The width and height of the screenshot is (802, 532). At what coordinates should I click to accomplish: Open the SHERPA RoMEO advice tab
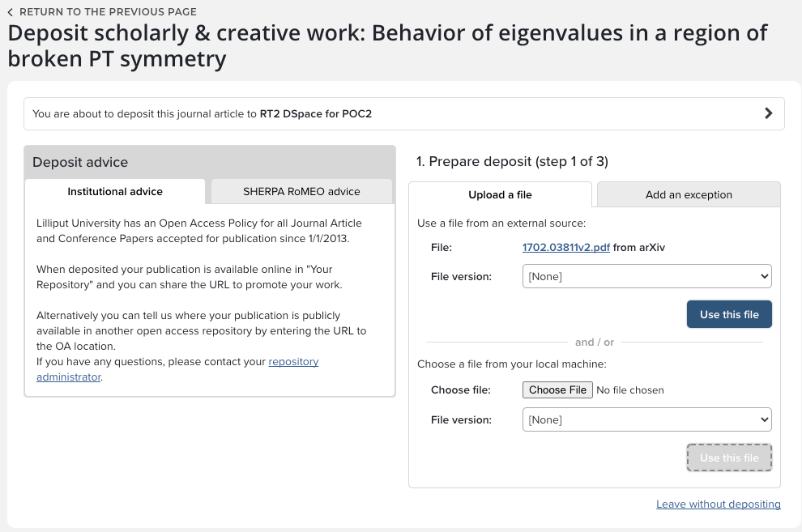coord(301,192)
